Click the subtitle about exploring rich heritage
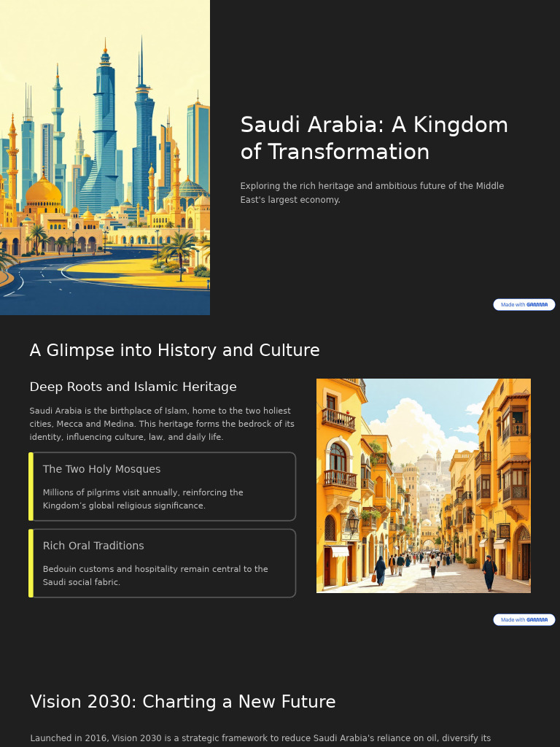The image size is (560, 747). pyautogui.click(x=372, y=193)
